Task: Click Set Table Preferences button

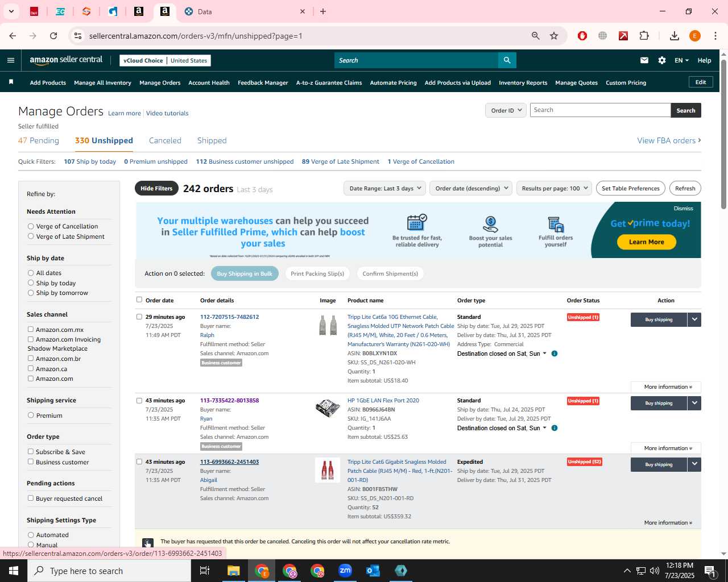Action: point(631,188)
